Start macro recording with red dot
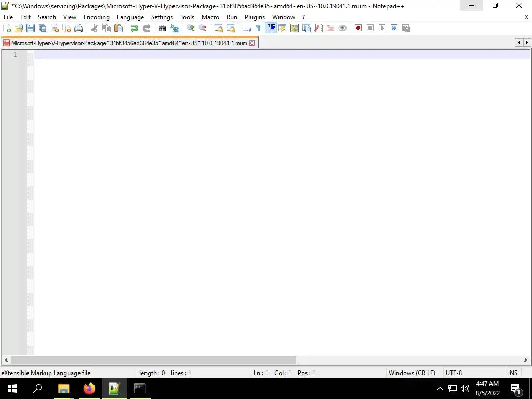 358,28
